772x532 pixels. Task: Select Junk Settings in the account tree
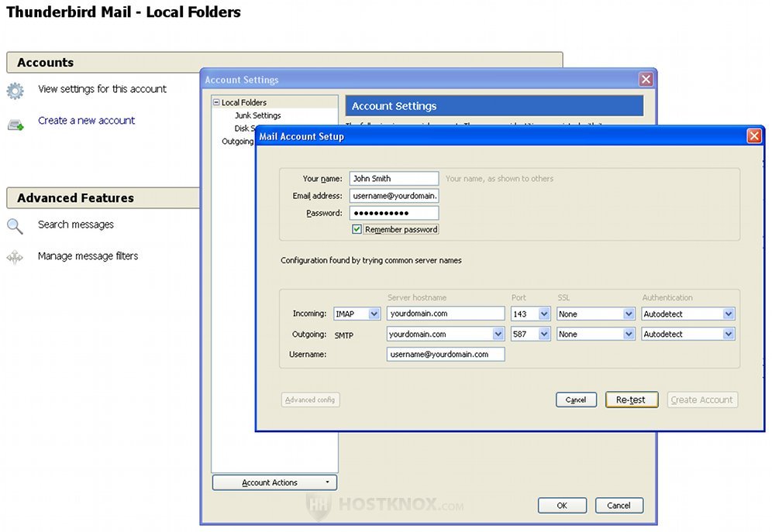(257, 115)
